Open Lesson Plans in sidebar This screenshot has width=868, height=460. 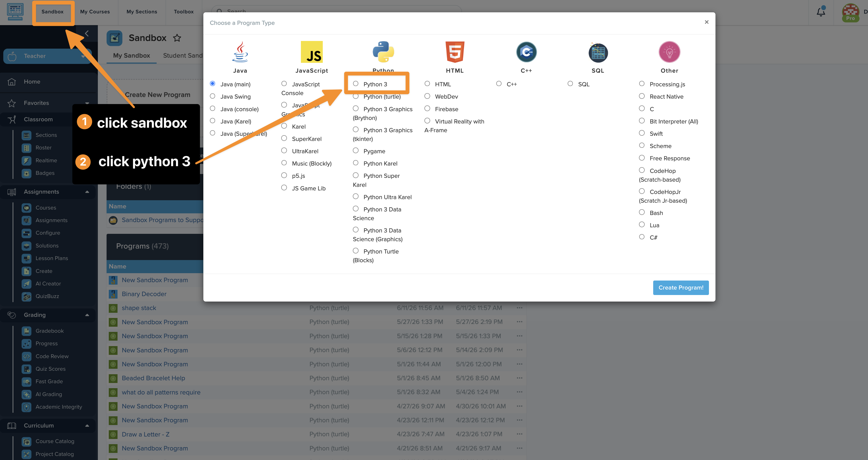[x=52, y=258]
